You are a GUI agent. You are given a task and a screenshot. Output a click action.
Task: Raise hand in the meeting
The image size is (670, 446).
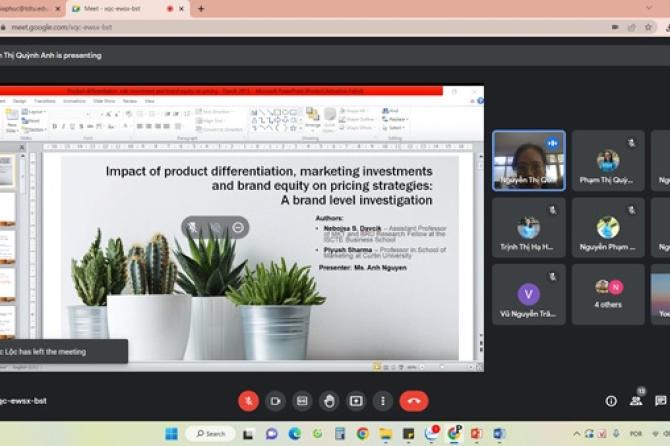pos(329,401)
